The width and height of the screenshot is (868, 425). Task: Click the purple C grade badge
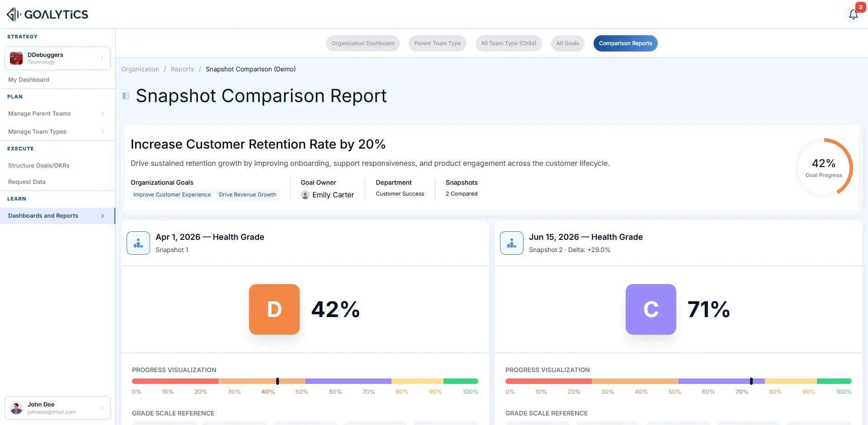651,309
